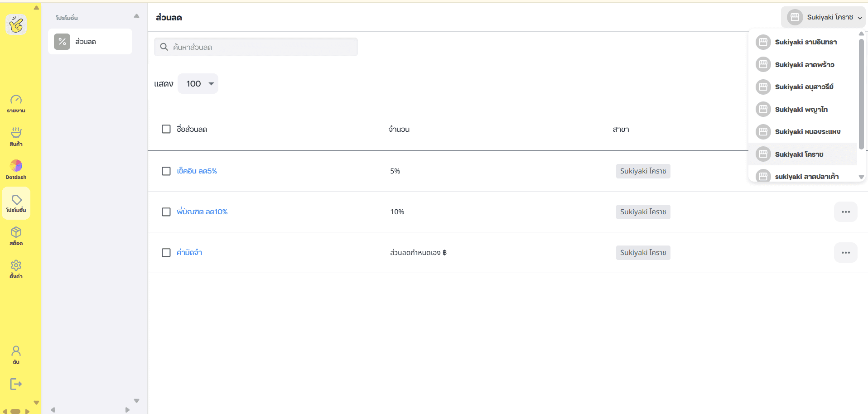Click store icon beside Sukiyaki อนุสาวรีย์
The image size is (868, 414).
[763, 87]
